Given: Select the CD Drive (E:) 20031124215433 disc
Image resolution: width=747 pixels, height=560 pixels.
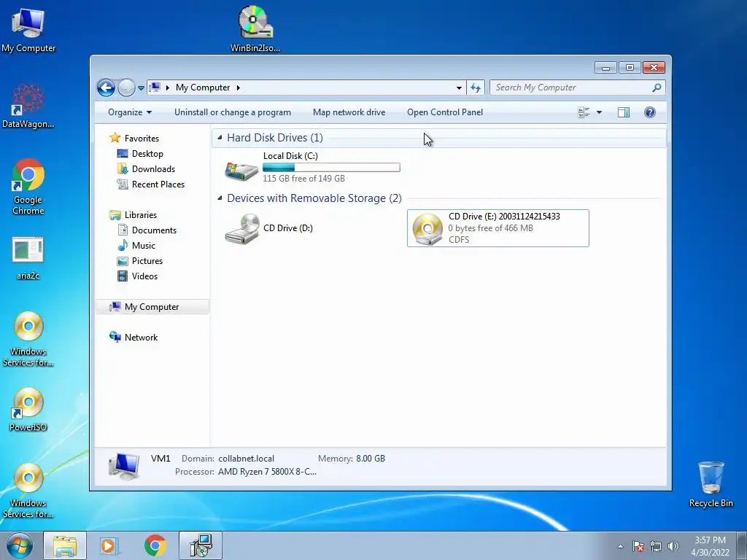Looking at the screenshot, I should pos(498,228).
